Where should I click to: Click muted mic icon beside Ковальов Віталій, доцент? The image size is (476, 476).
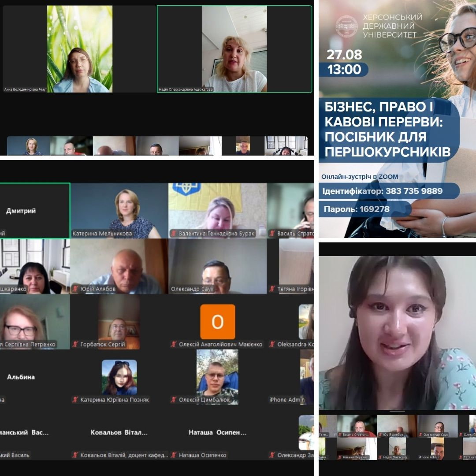(x=75, y=455)
